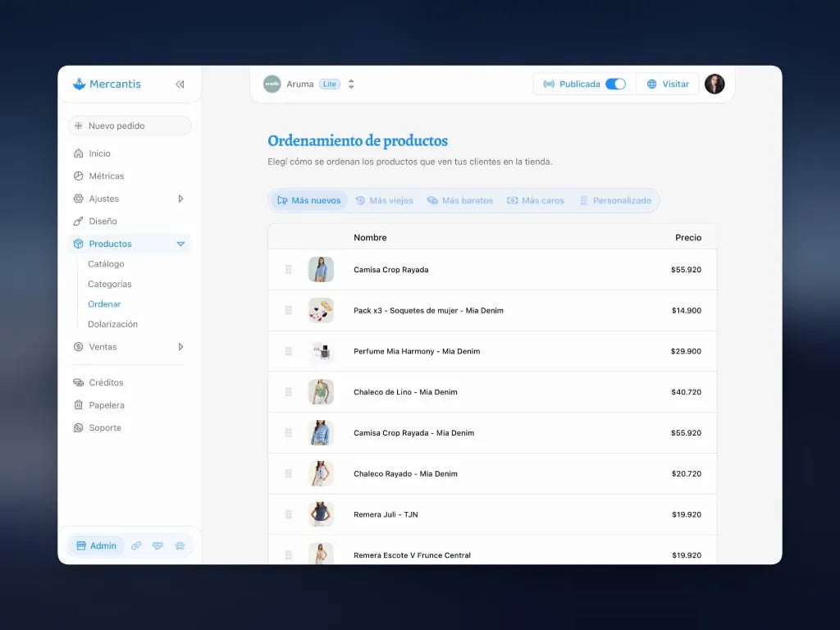Click the price $20.720

(x=687, y=473)
